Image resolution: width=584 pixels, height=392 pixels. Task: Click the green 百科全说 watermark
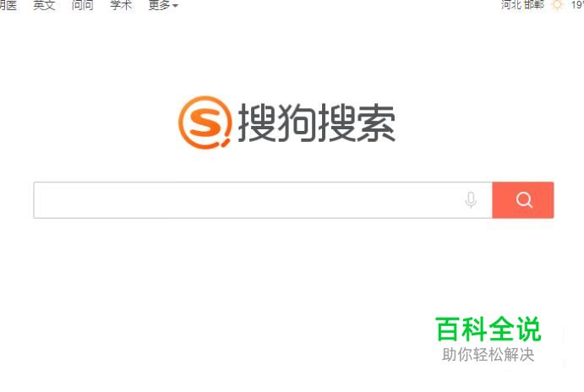[x=488, y=329]
